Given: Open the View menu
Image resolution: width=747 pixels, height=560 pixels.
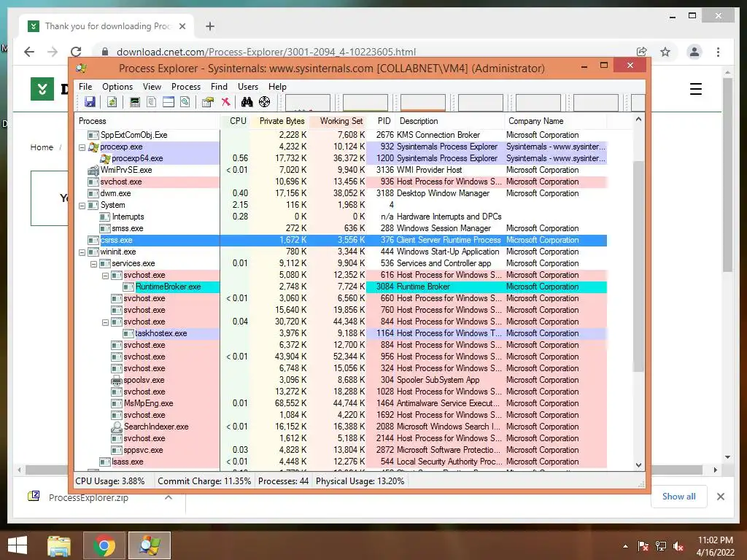Looking at the screenshot, I should [x=152, y=87].
